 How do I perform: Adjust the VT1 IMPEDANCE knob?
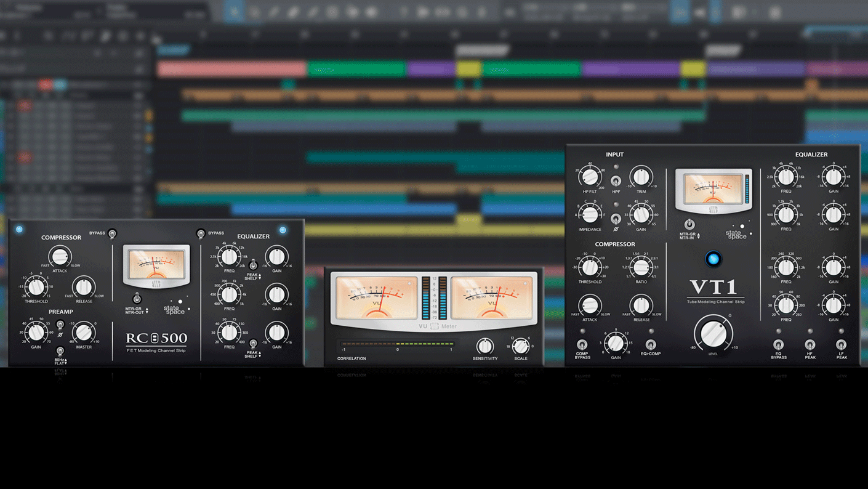[590, 214]
